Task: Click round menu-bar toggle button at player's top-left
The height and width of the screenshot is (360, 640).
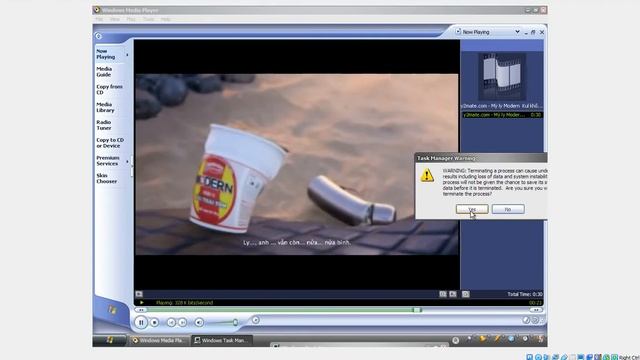Action: pyautogui.click(x=98, y=36)
